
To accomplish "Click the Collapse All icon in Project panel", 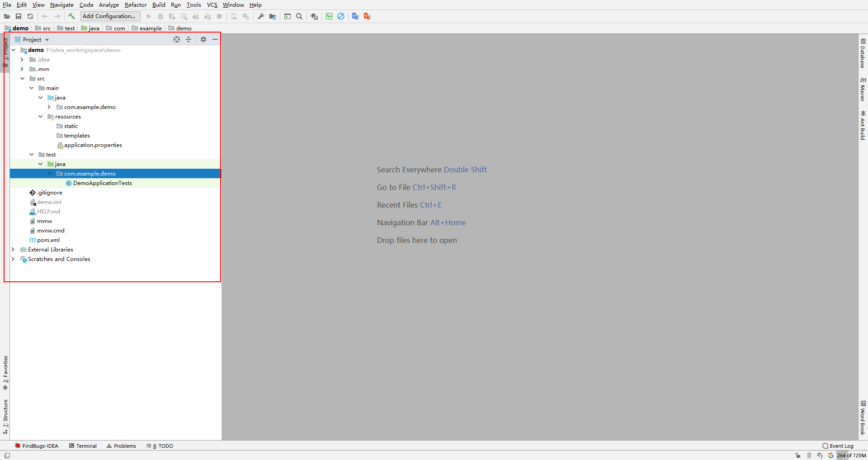I will coord(189,39).
